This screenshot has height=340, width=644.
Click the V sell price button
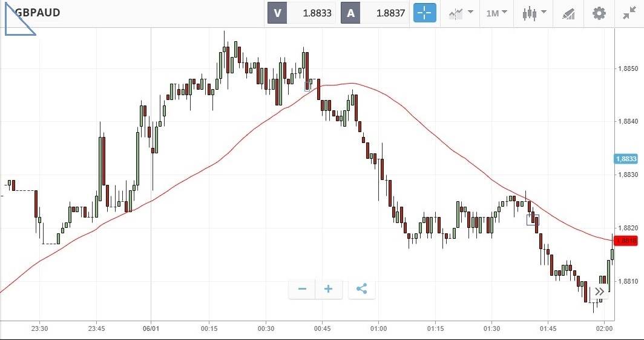(301, 13)
